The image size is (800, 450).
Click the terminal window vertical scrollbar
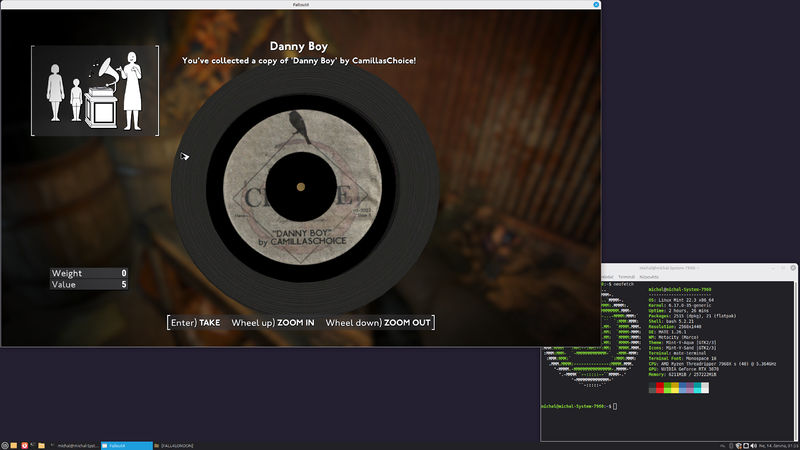pos(796,360)
